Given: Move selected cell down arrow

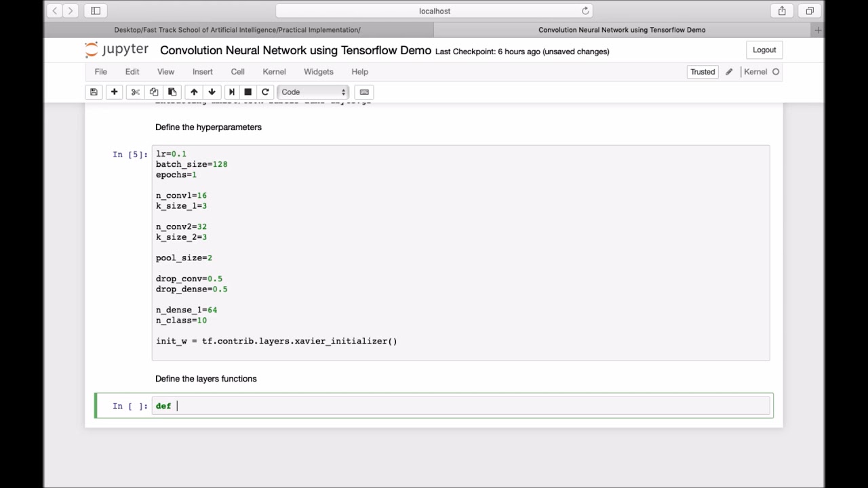Looking at the screenshot, I should tap(212, 92).
